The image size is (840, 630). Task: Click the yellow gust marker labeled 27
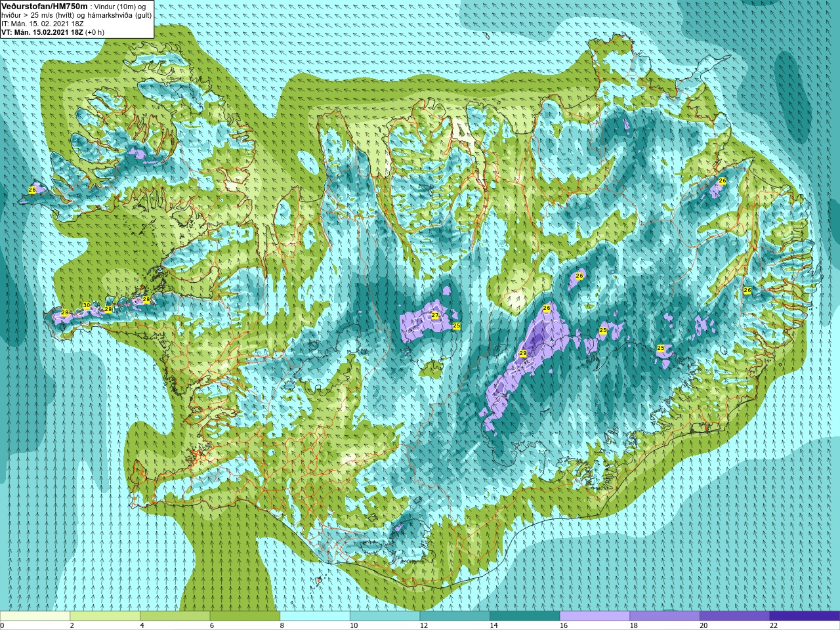(434, 316)
